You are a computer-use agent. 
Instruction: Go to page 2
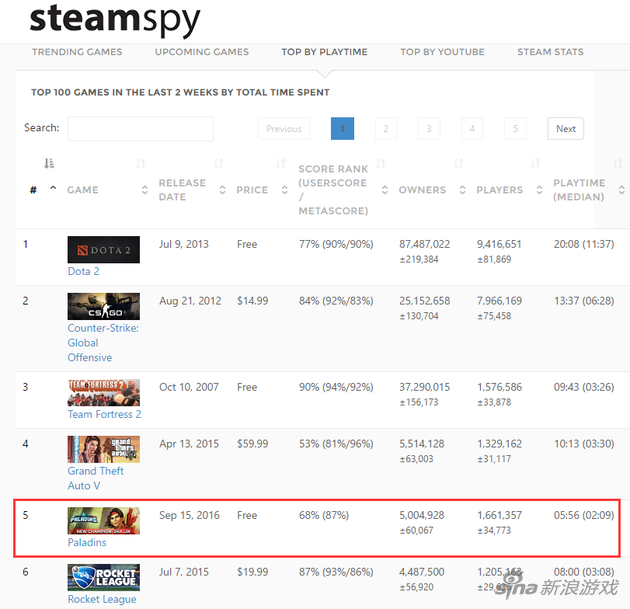coord(386,129)
